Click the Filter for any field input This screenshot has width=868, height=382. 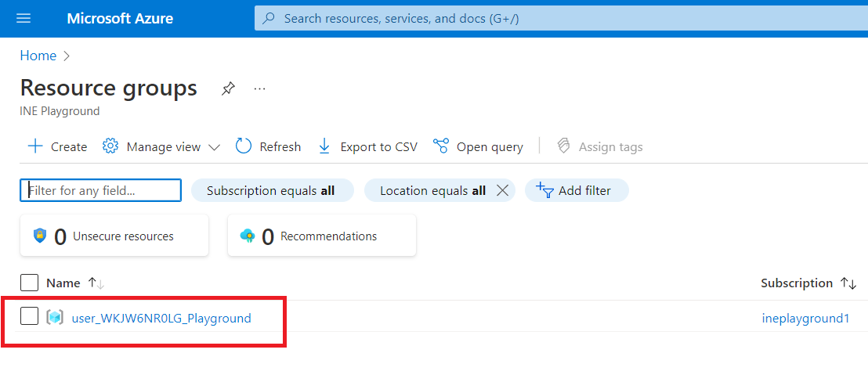[100, 190]
